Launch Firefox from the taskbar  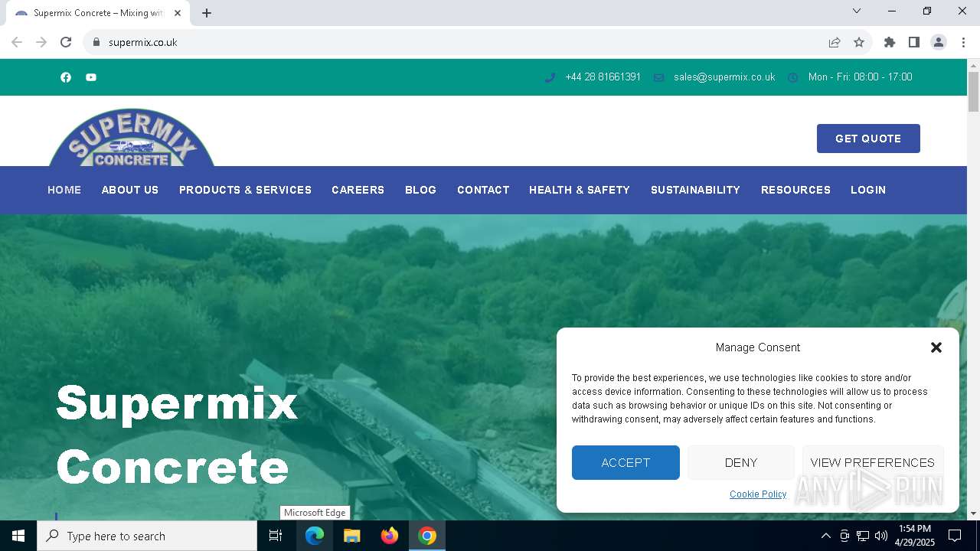click(x=390, y=536)
